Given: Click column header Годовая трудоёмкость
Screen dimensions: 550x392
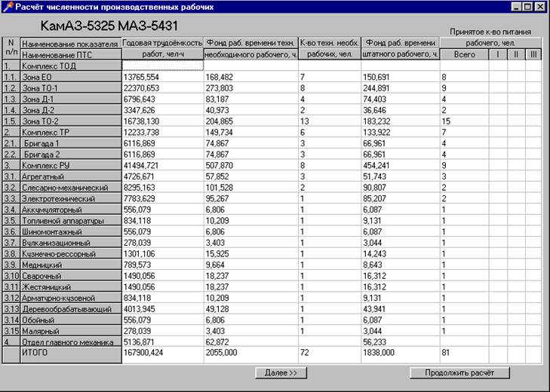Looking at the screenshot, I should pyautogui.click(x=163, y=43).
